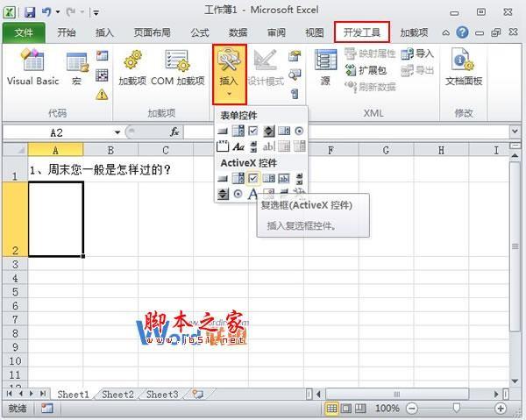The width and height of the screenshot is (526, 420).
Task: Click the 加载项 gears button
Action: pos(132,68)
